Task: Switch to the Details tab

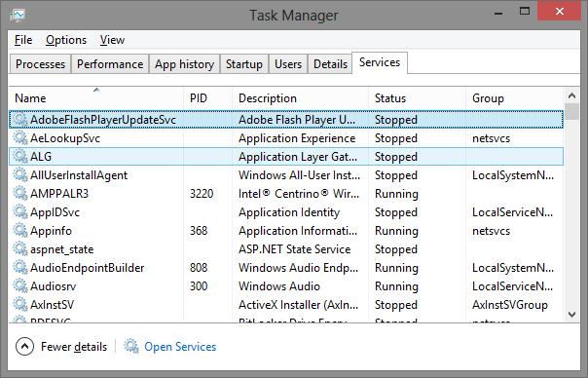Action: coord(330,64)
